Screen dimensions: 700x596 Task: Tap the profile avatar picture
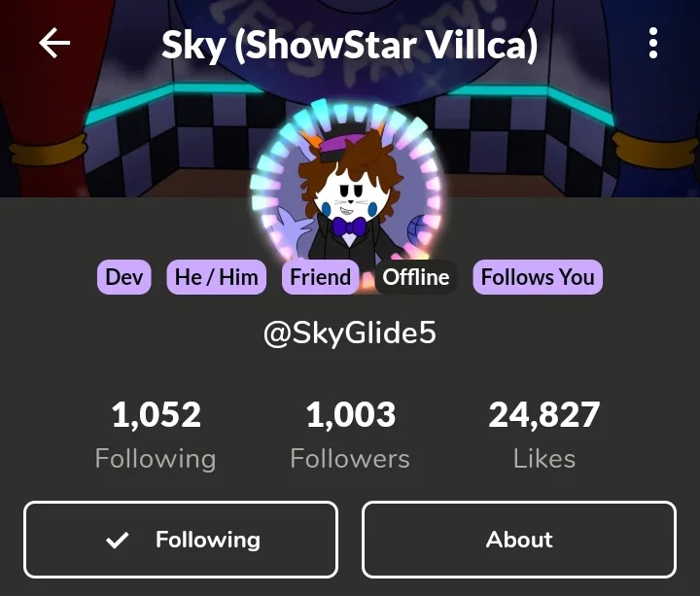(346, 184)
